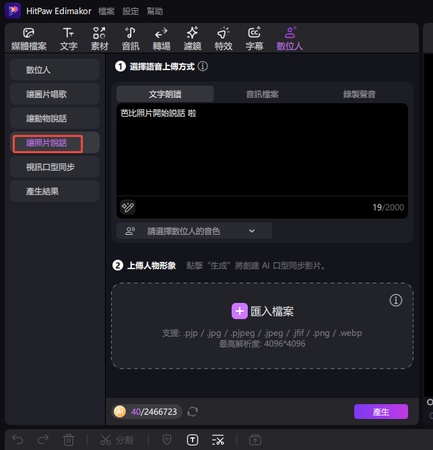Viewport: 433px width, 450px height.
Task: Click the subtitle cut icon
Action: tap(218, 440)
